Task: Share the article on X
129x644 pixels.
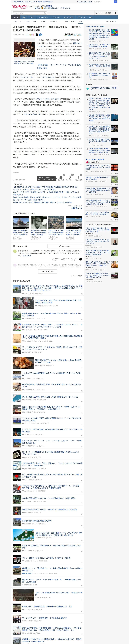Action: [x=37, y=35]
